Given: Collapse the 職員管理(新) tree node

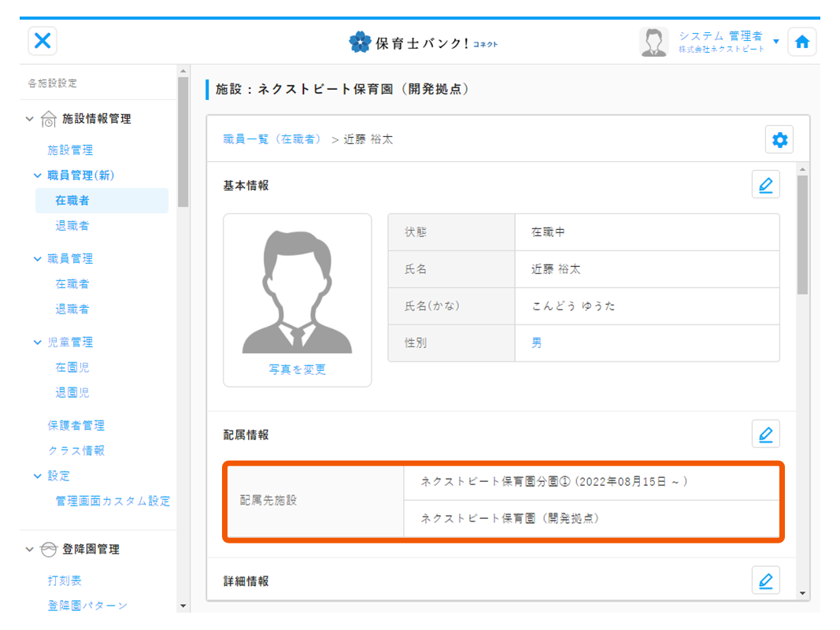Looking at the screenshot, I should click(x=38, y=175).
